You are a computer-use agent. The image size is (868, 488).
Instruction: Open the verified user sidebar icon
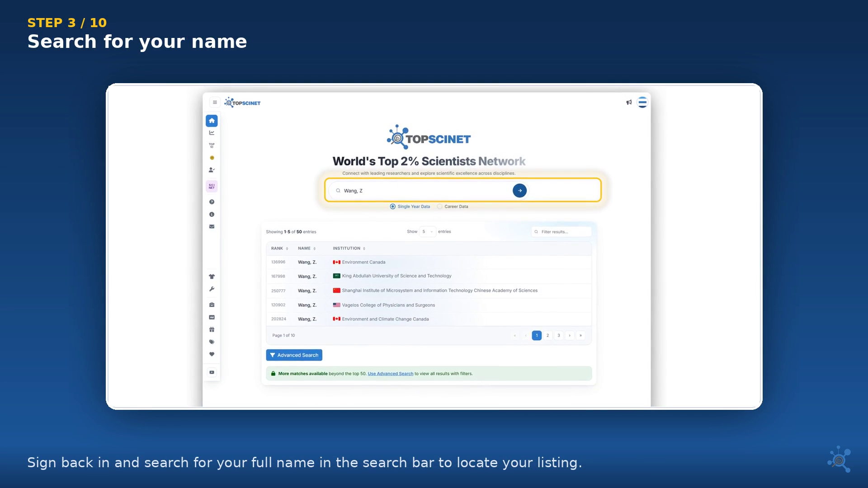coord(212,170)
